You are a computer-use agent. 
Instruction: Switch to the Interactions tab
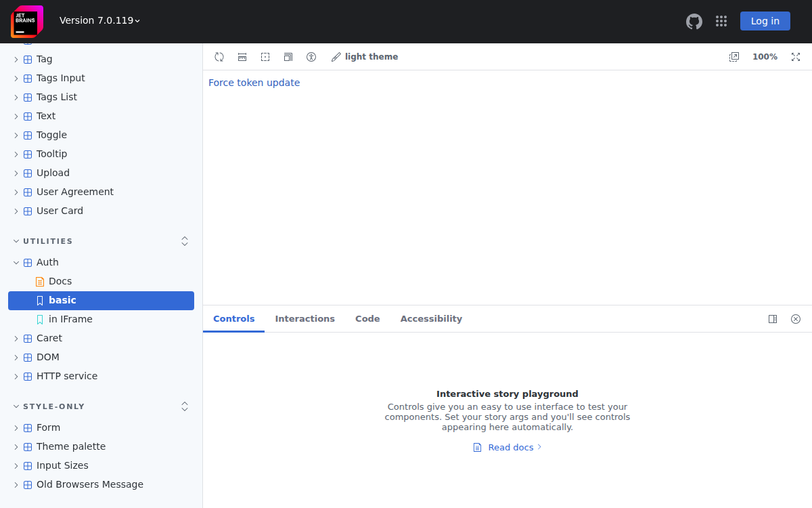coord(305,319)
